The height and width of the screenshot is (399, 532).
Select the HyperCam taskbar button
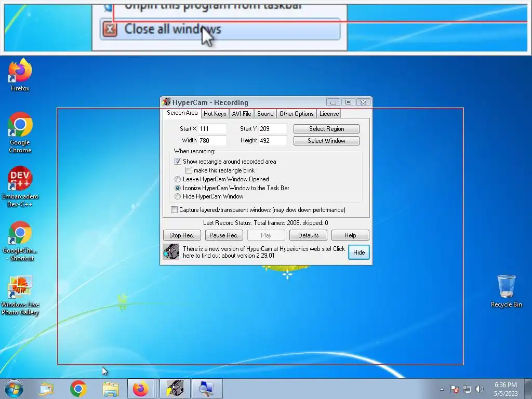(175, 389)
